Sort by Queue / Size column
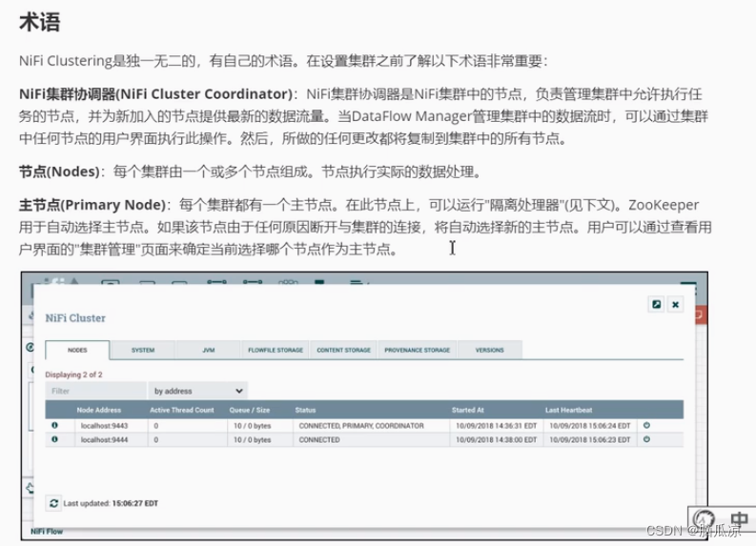The image size is (756, 546). click(249, 410)
